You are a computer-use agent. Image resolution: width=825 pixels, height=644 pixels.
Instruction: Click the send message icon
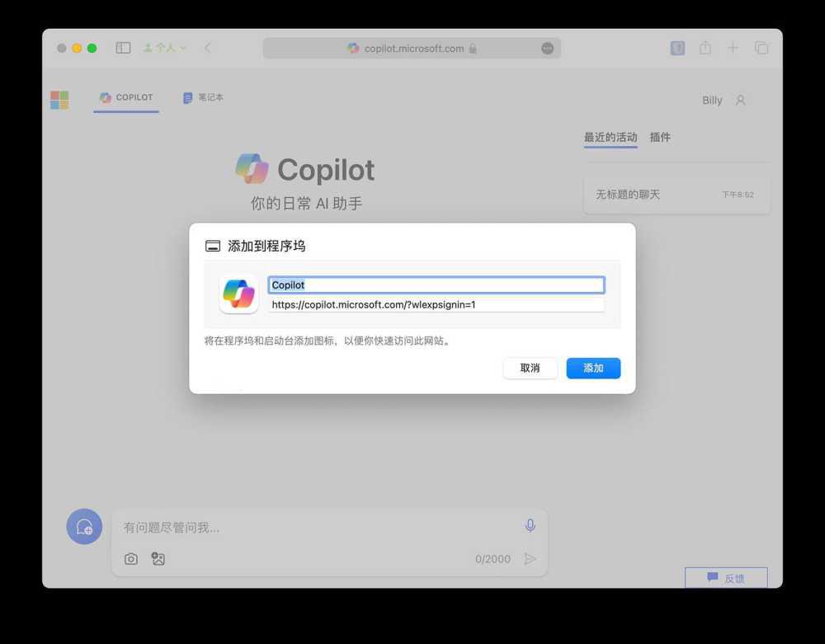531,558
